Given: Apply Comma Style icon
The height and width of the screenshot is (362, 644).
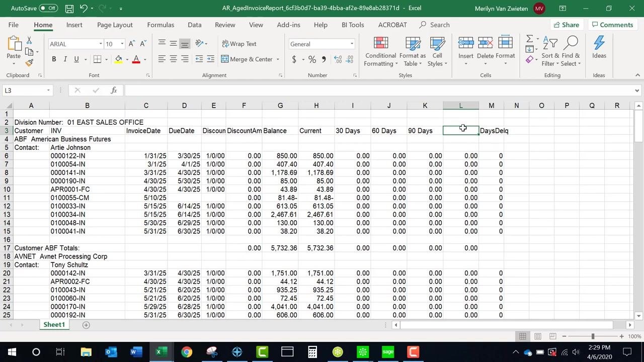Looking at the screenshot, I should pos(324,59).
